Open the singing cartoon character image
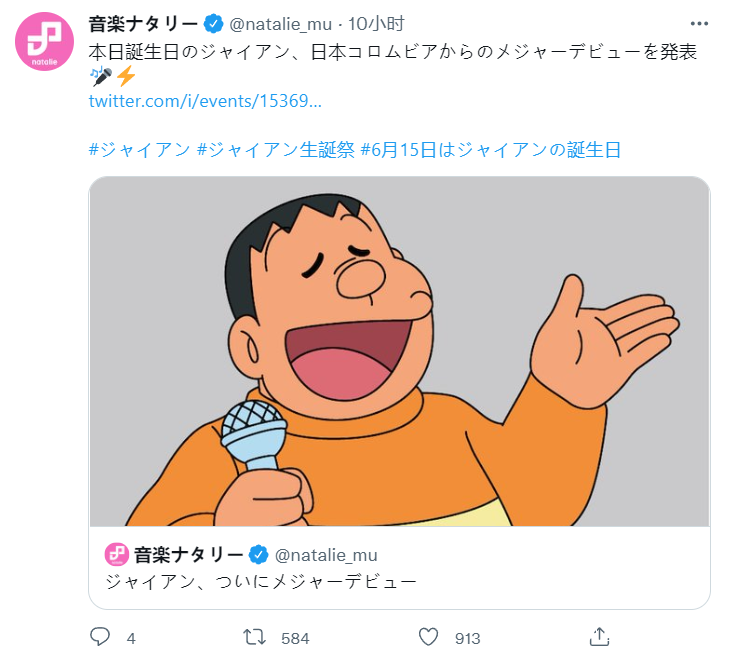730x660 pixels. point(399,351)
